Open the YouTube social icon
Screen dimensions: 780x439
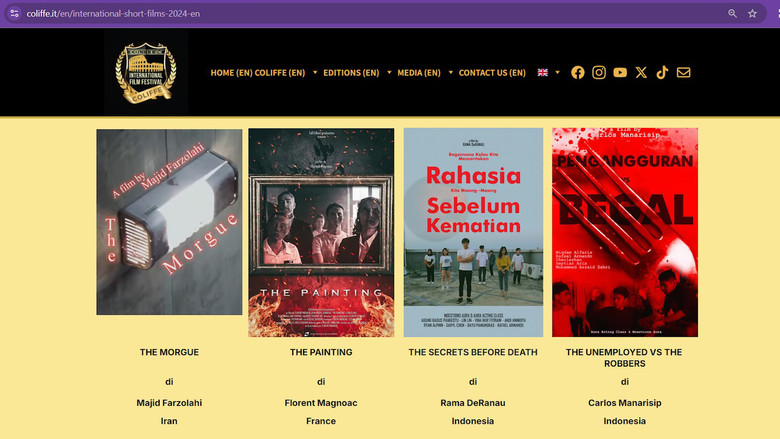pyautogui.click(x=620, y=72)
